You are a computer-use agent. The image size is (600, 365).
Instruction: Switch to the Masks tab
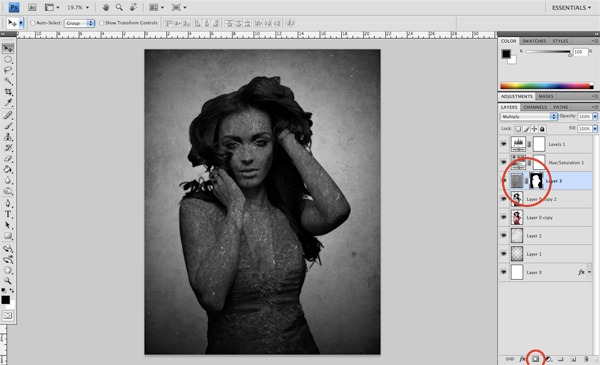545,96
